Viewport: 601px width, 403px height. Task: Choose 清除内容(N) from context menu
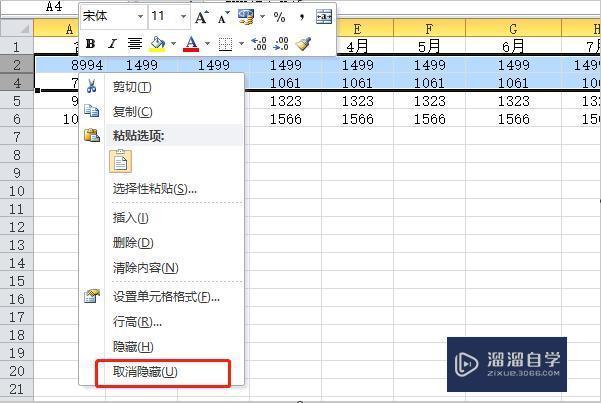161,267
